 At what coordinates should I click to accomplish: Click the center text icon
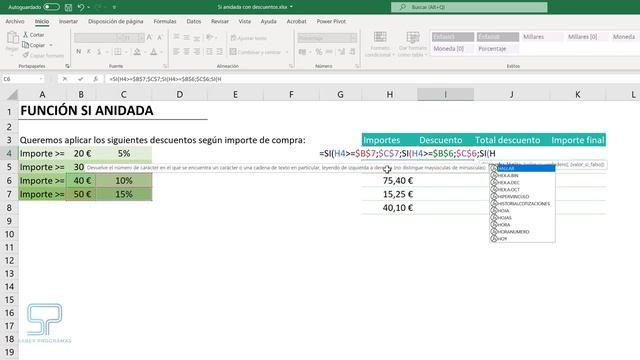187,52
